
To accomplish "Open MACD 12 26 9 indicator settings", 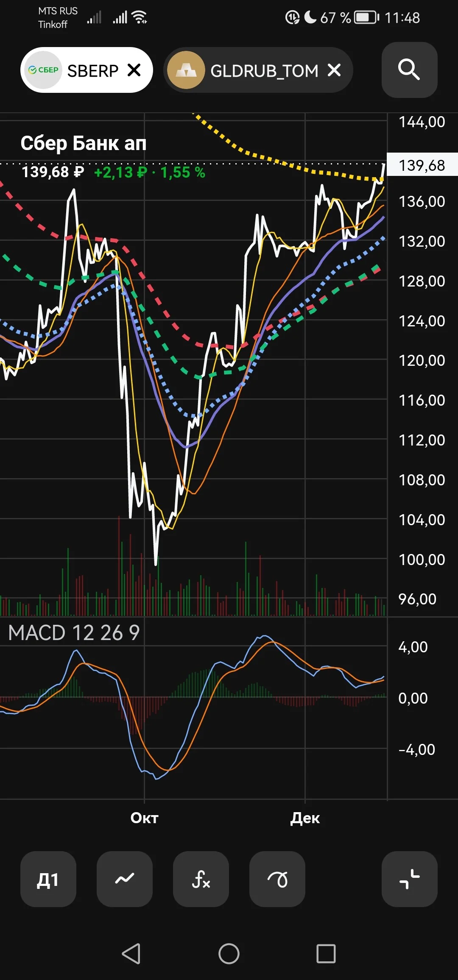I will (x=74, y=632).
